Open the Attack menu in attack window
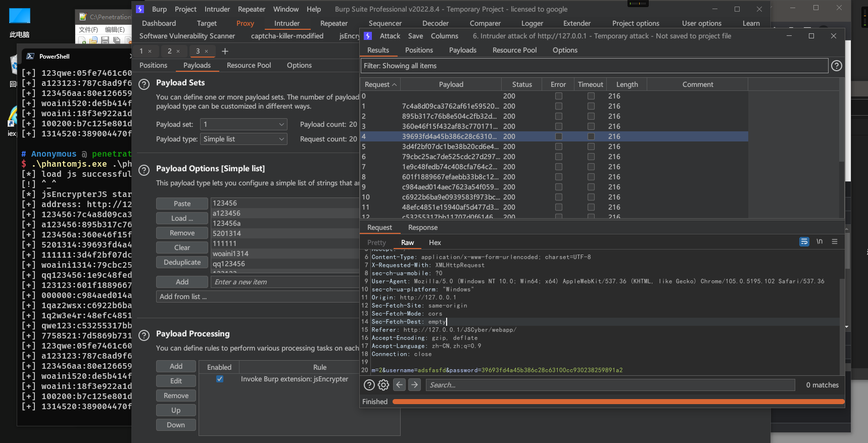The image size is (868, 443). point(390,36)
